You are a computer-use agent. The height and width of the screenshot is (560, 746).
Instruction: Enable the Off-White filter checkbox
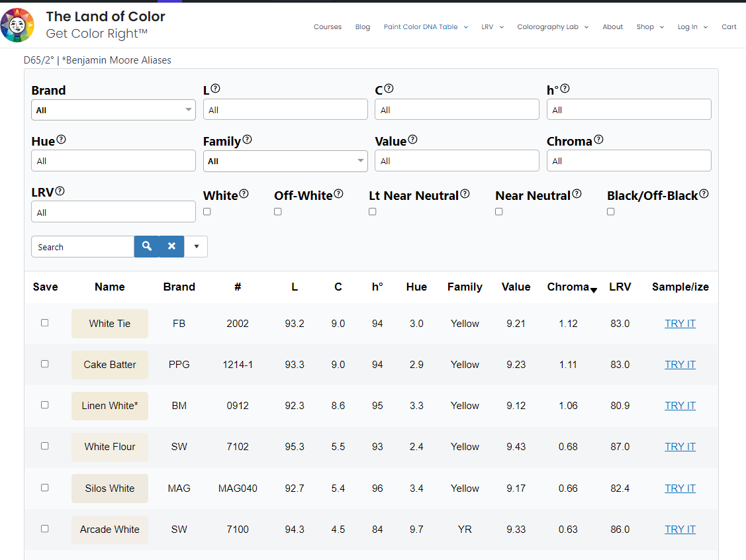[277, 211]
